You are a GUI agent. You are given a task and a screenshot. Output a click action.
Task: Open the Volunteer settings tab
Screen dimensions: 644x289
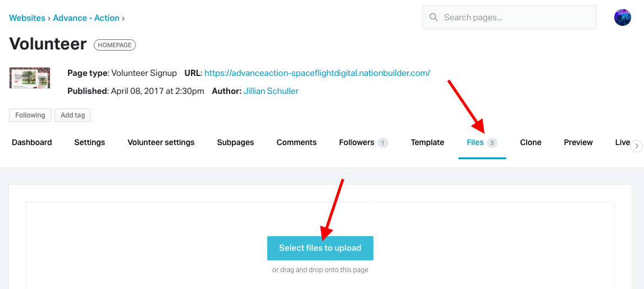161,142
